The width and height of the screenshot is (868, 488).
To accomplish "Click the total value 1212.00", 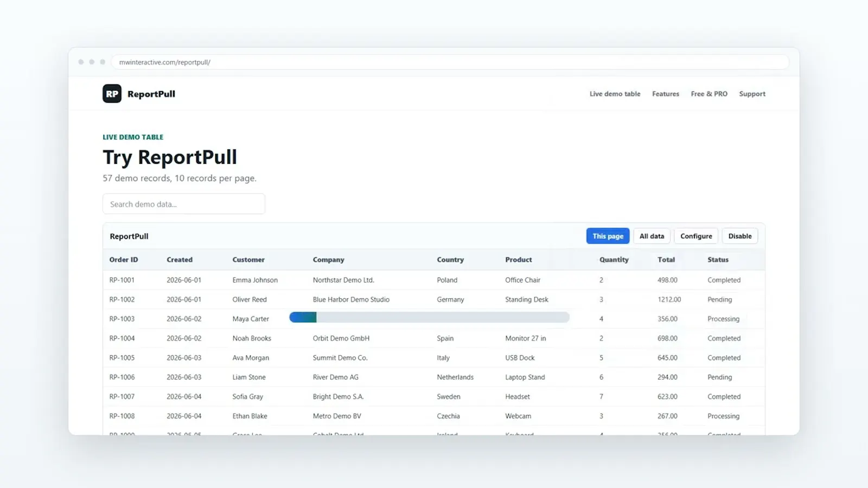I will pos(669,299).
